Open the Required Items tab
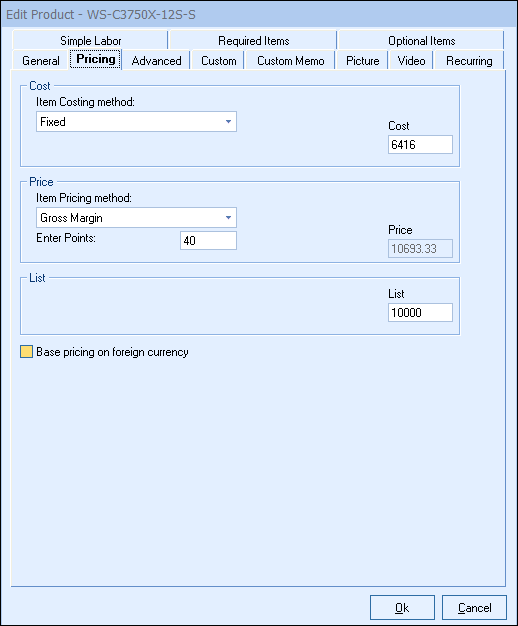The width and height of the screenshot is (518, 626). coord(253,40)
